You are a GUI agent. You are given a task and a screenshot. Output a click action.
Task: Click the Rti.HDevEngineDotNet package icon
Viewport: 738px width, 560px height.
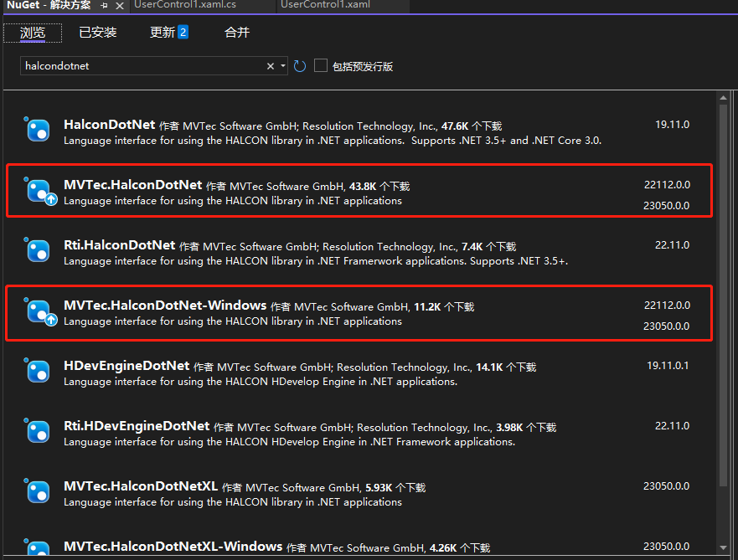pos(38,431)
